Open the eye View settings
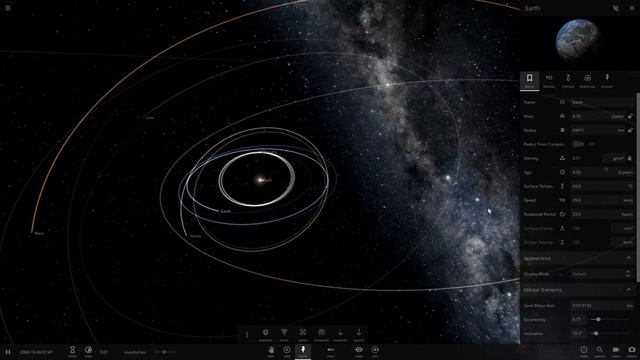 coord(359,351)
